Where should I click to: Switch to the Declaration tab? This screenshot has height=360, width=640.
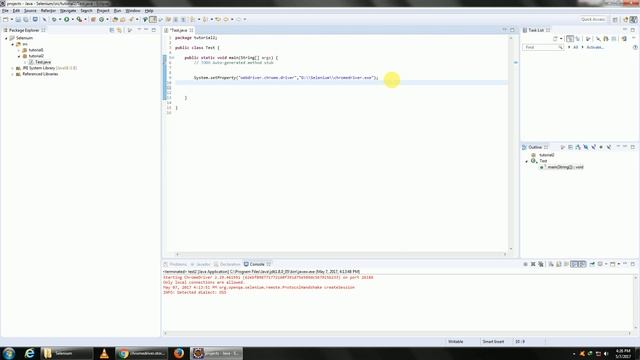coord(227,264)
